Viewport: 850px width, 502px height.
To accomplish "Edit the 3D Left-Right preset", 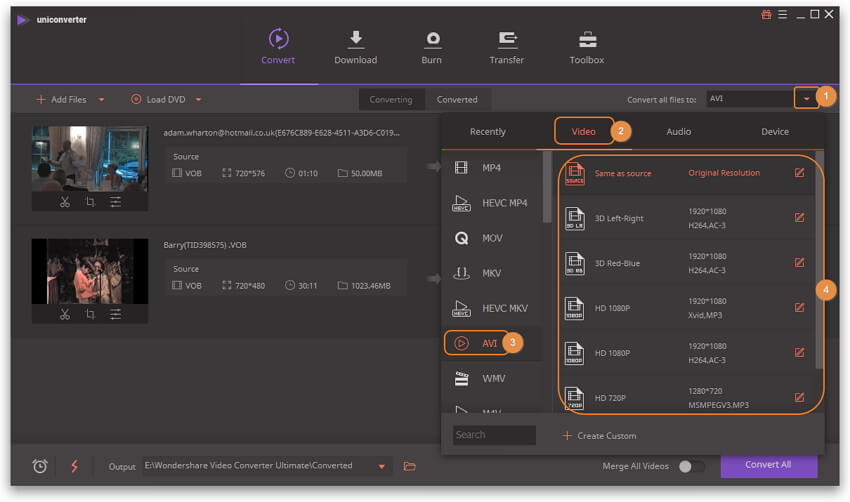I will pos(799,218).
